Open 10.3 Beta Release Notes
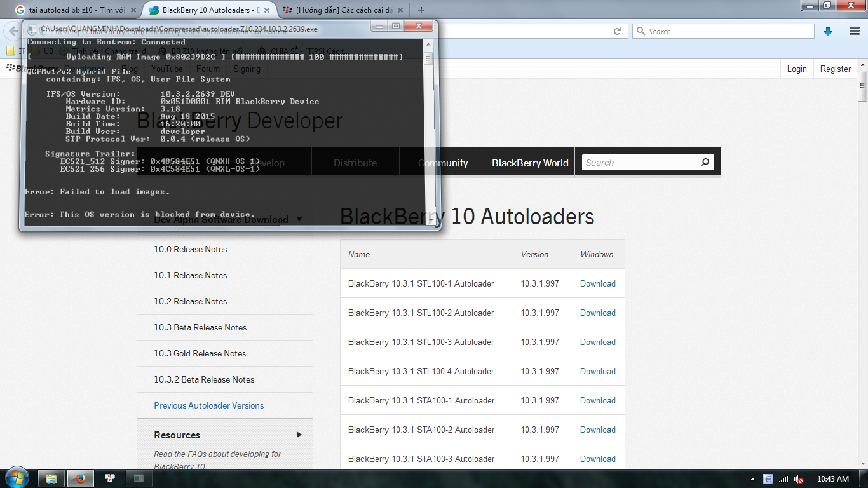868x488 pixels. [200, 327]
